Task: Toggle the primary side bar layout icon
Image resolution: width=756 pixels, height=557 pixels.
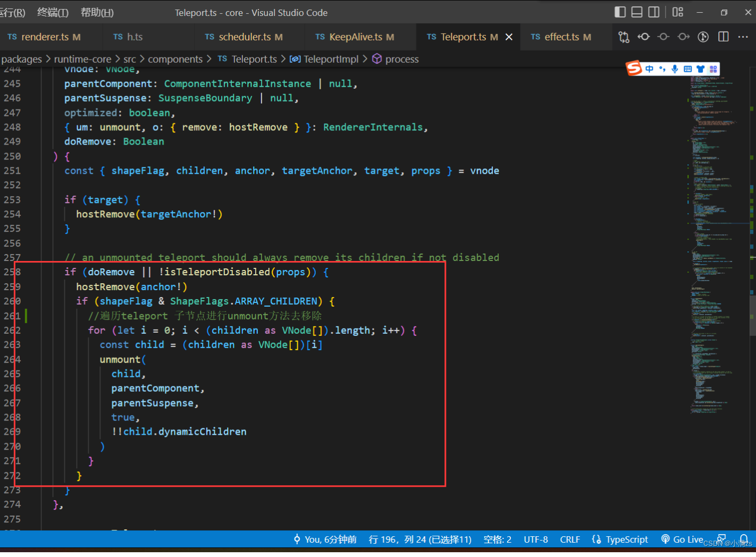Action: coord(620,12)
